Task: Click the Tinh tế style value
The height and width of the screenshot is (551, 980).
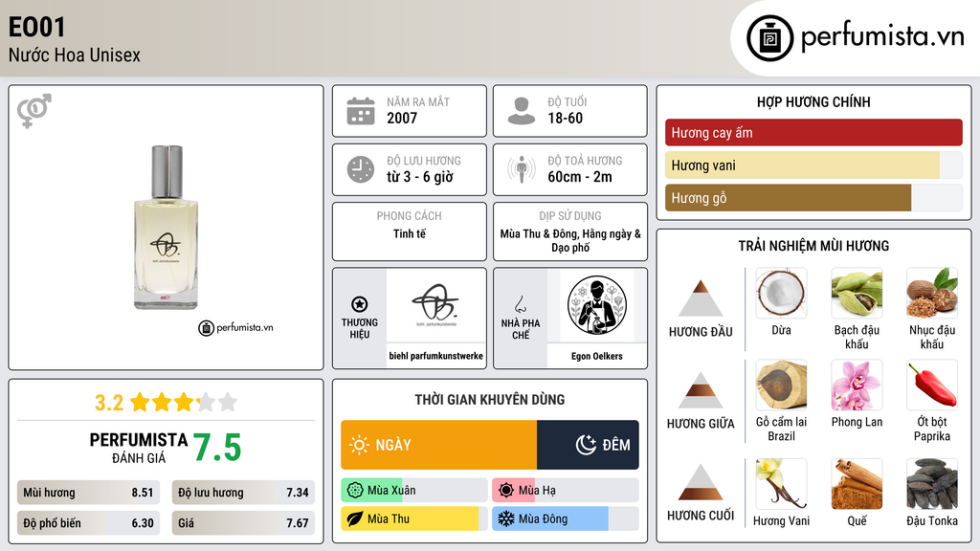Action: [x=410, y=233]
